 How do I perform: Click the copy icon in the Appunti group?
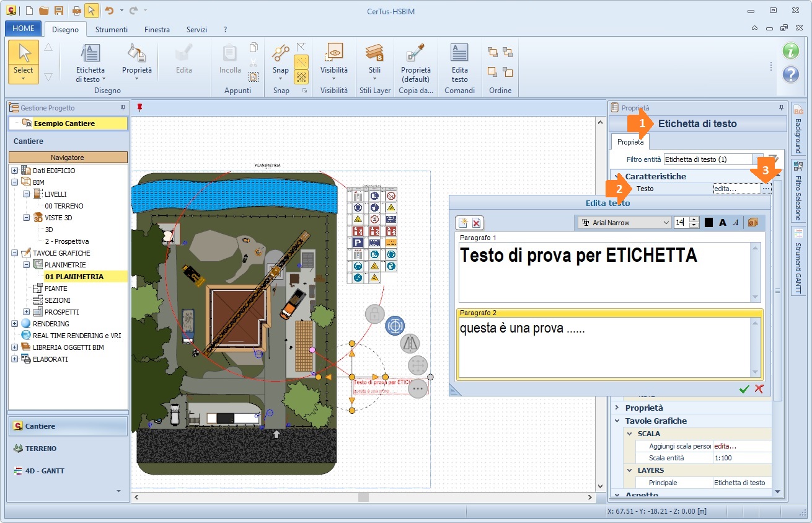[x=254, y=47]
